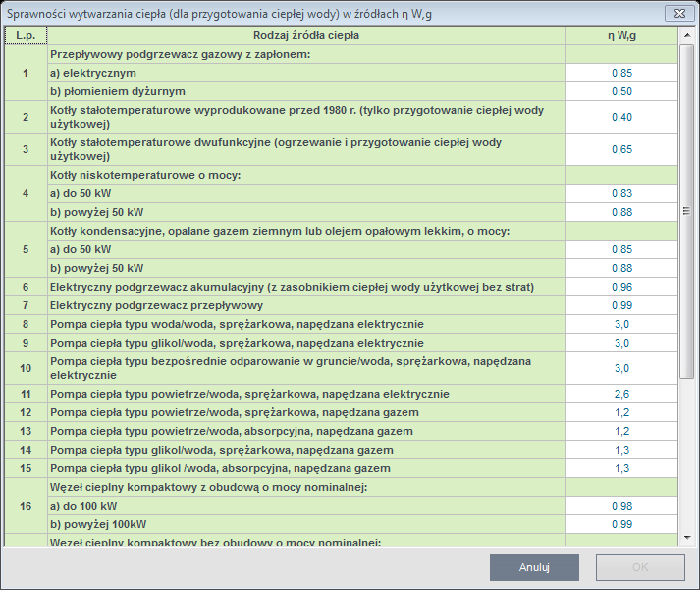
Task: Select 3,0 for bezpośrednie odparowanie w gruncie
Action: [x=621, y=368]
